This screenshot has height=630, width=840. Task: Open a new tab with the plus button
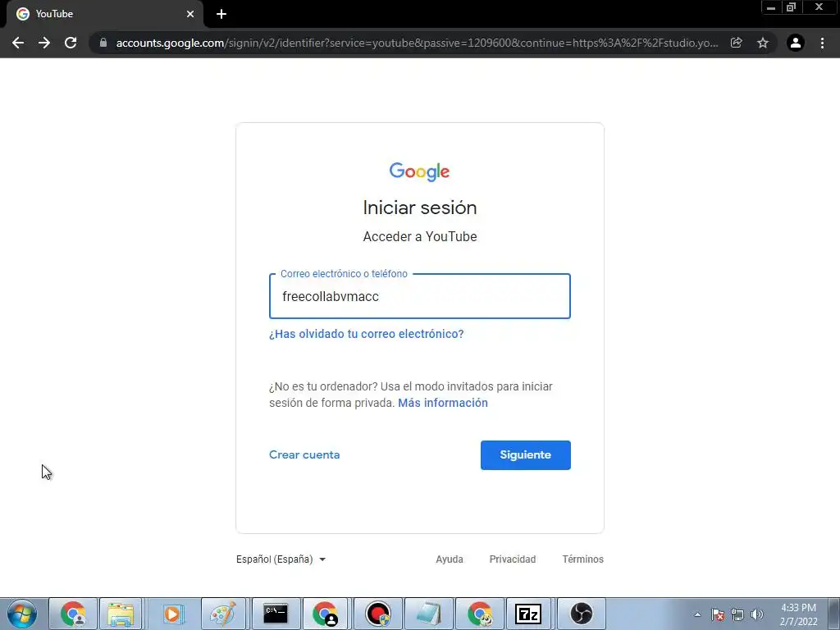[x=221, y=14]
